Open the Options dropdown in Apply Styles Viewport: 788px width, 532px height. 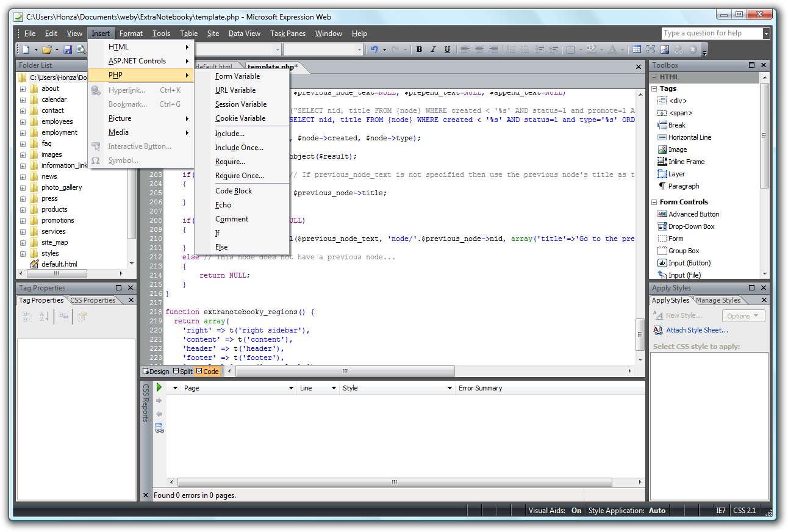(x=743, y=316)
